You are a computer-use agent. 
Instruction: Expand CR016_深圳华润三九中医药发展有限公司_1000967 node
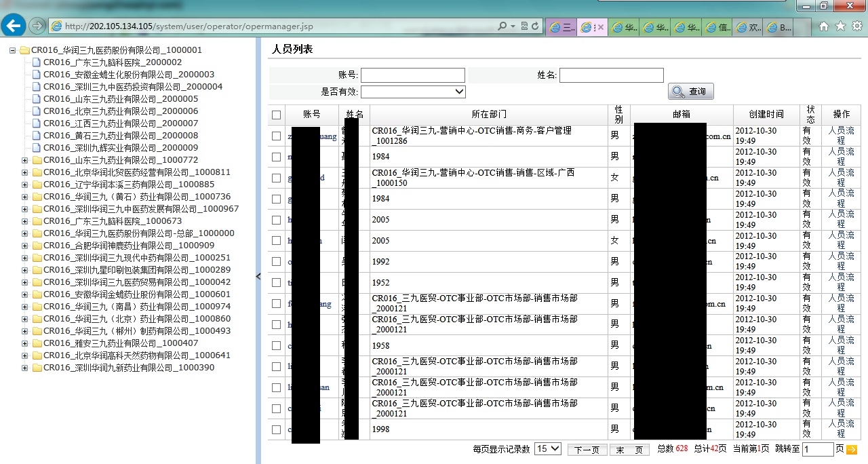pyautogui.click(x=24, y=209)
